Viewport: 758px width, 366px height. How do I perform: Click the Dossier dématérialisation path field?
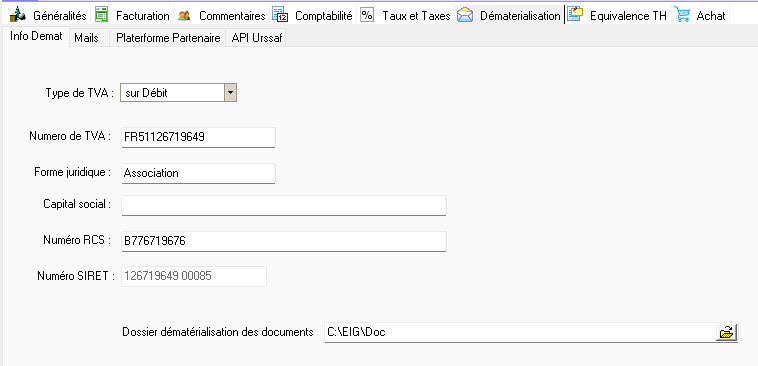pos(520,332)
